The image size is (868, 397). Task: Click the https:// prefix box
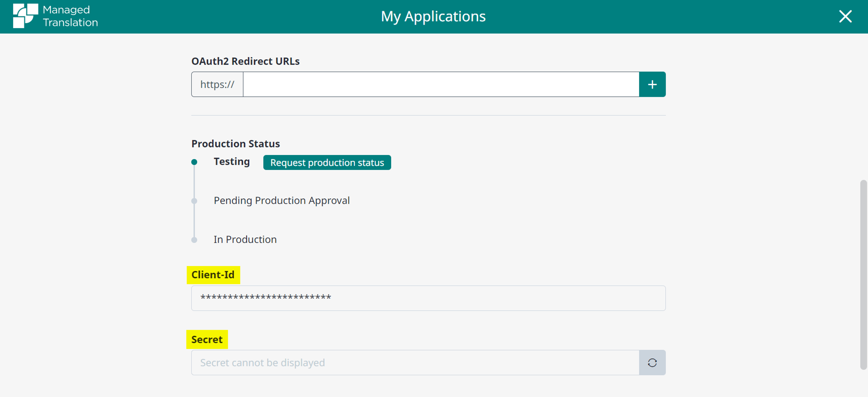[217, 84]
